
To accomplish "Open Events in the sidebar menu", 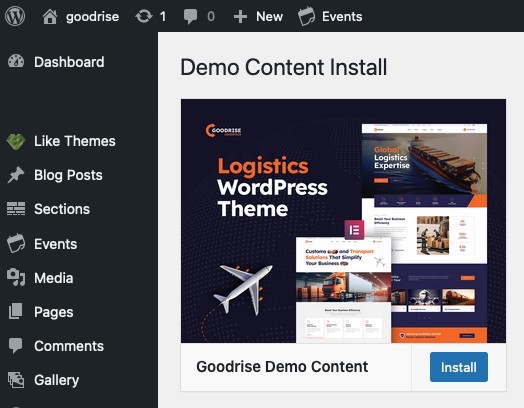I will point(55,244).
